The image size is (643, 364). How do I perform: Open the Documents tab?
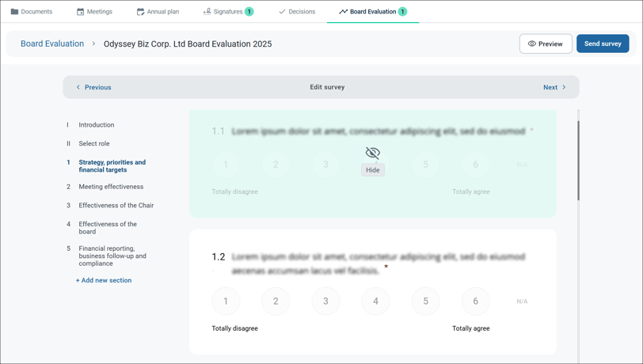(x=32, y=12)
